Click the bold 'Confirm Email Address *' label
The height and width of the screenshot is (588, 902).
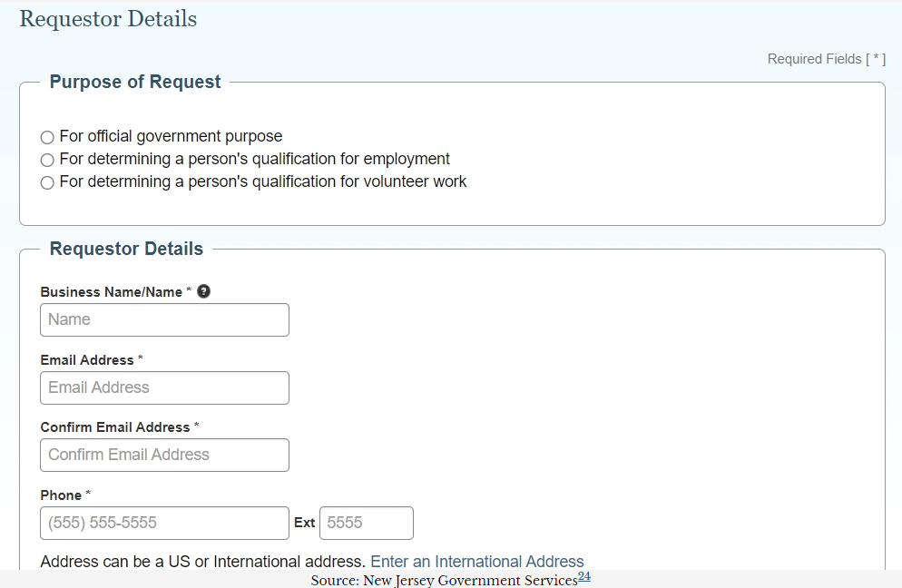[x=120, y=427]
